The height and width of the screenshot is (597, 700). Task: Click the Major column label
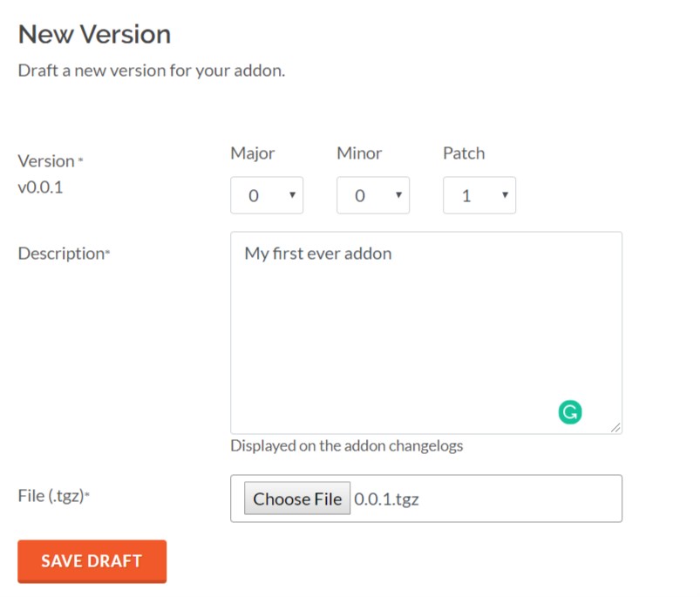point(252,153)
